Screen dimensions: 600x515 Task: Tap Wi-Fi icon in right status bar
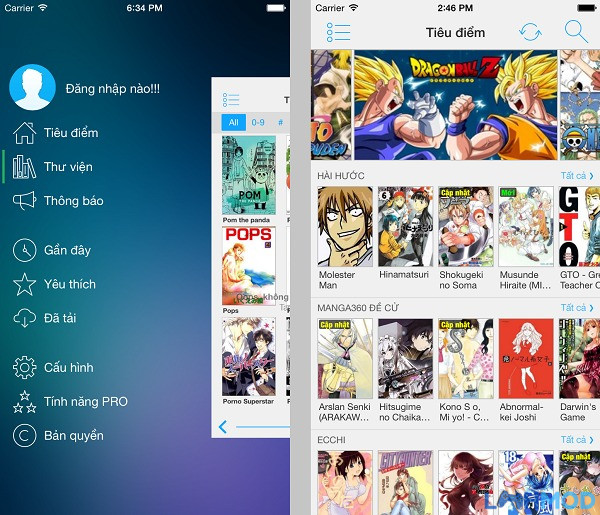[354, 7]
